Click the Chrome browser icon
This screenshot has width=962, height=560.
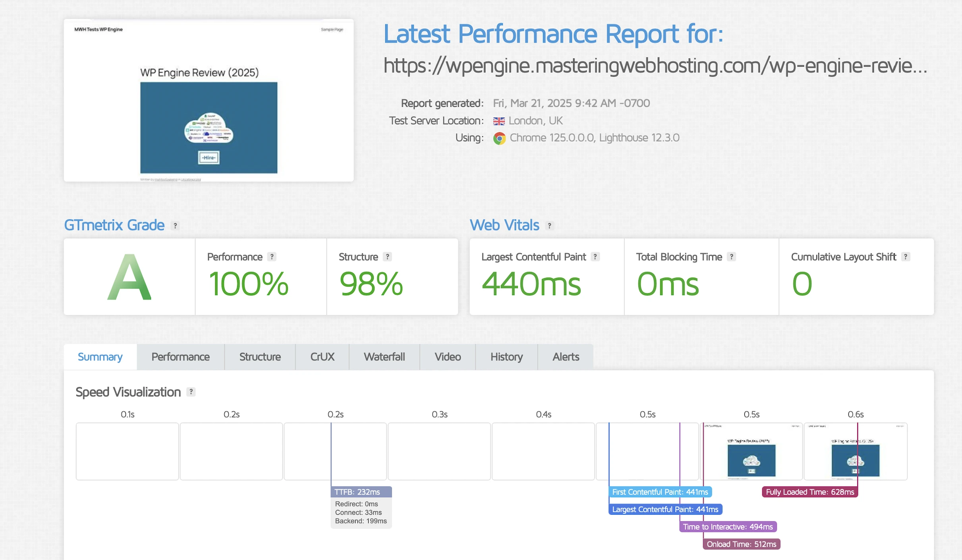coord(499,138)
